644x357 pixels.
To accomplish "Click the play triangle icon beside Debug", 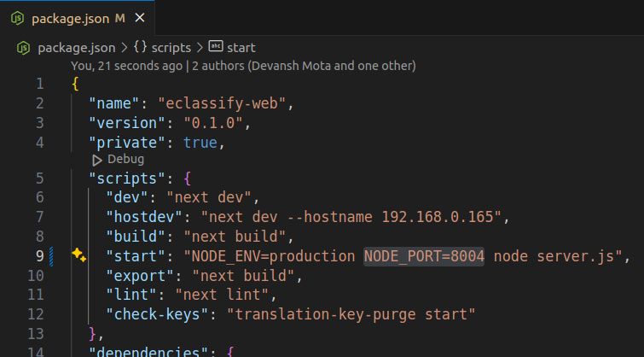I will pyautogui.click(x=97, y=160).
